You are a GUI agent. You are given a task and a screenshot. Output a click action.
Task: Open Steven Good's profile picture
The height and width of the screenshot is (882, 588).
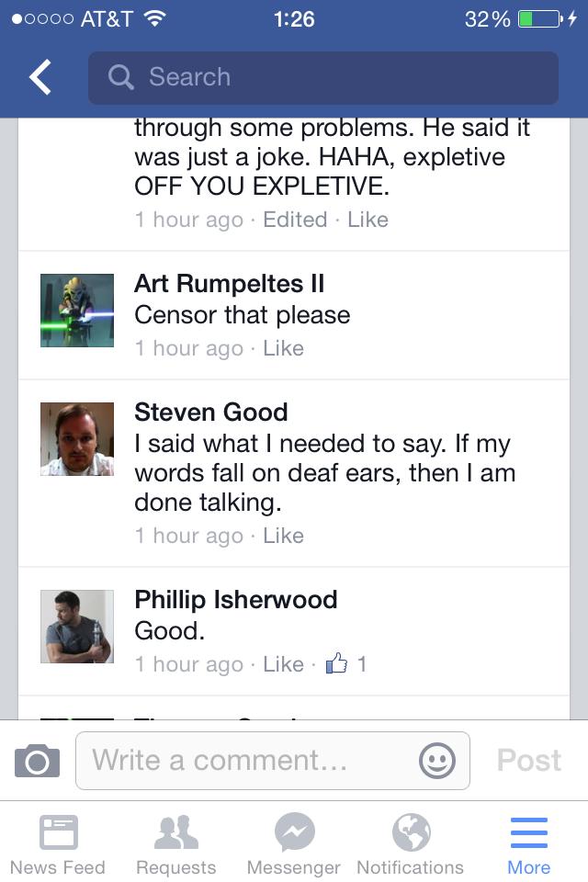[x=77, y=439]
